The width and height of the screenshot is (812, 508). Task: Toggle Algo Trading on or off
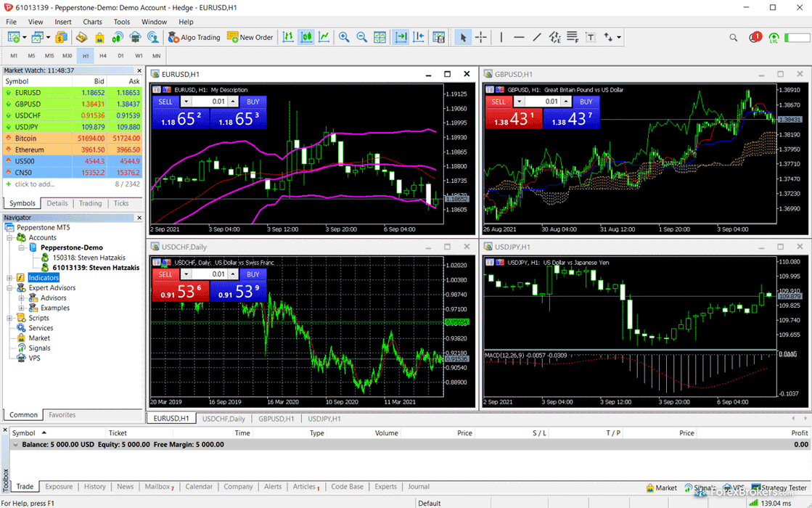pyautogui.click(x=194, y=37)
